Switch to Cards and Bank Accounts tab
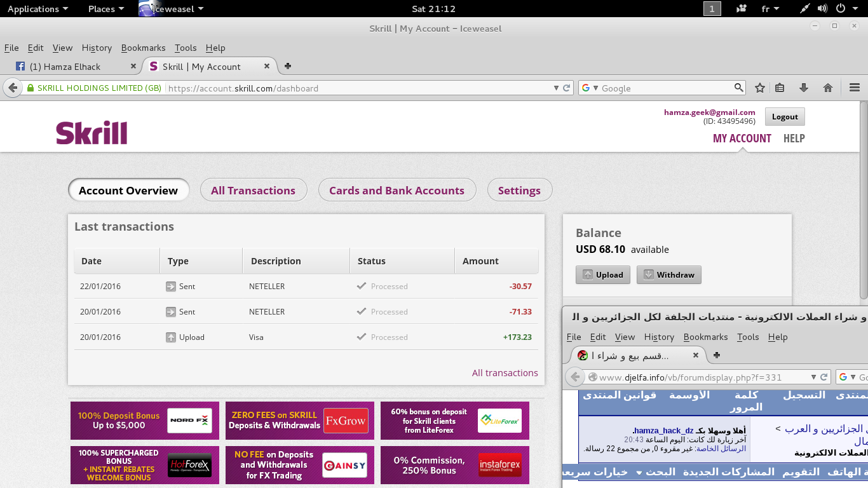 coord(397,191)
